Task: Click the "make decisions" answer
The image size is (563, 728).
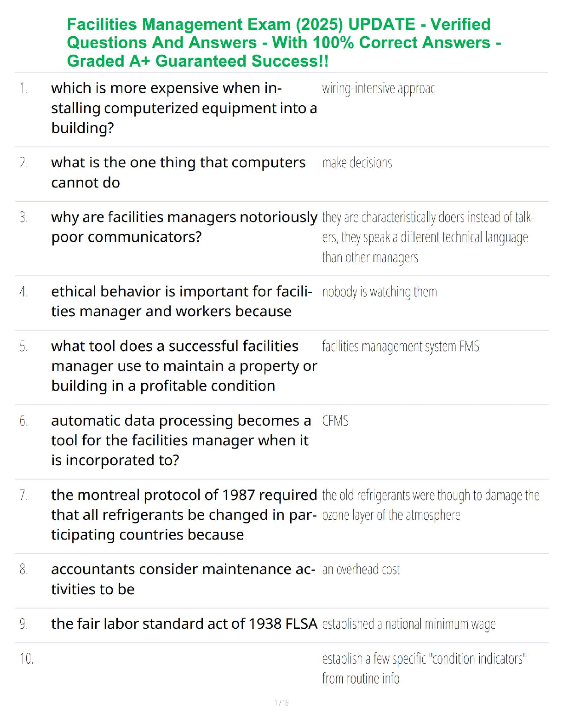Action: click(x=357, y=163)
